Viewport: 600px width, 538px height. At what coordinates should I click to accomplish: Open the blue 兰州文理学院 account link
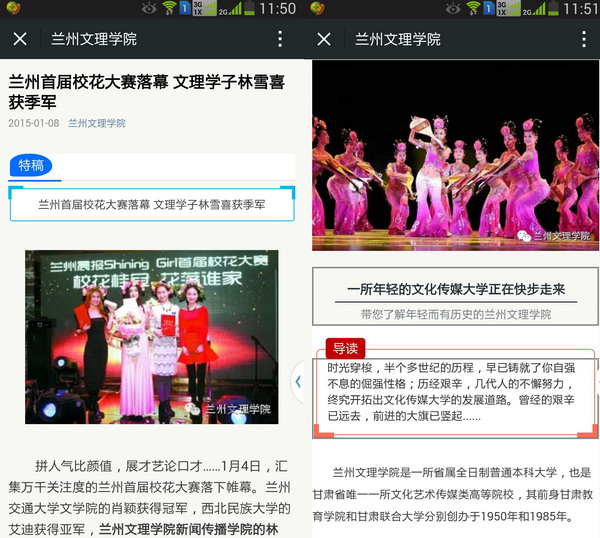point(97,123)
